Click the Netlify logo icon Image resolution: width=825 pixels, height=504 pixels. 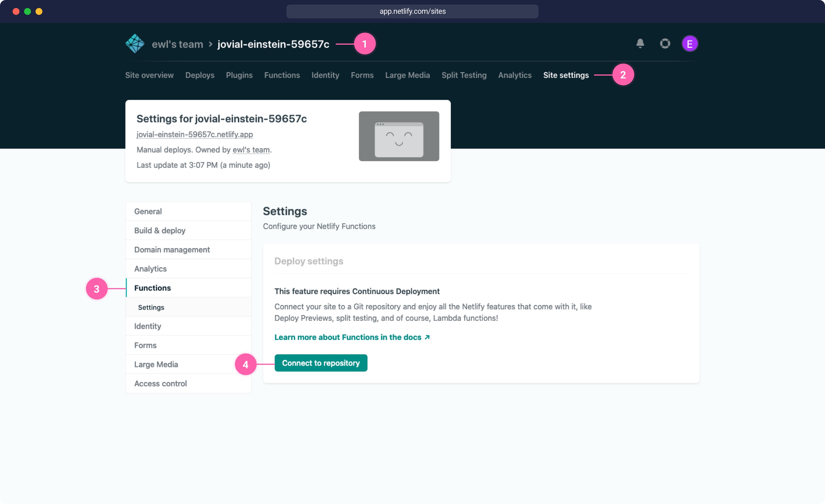coord(135,44)
